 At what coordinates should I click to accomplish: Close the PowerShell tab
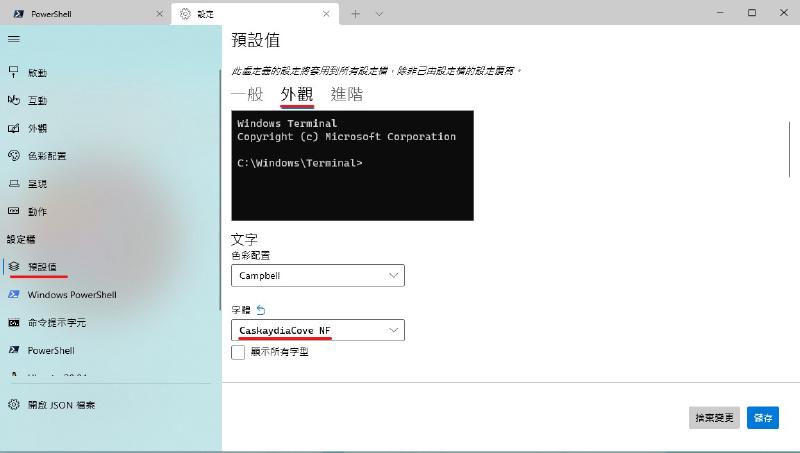pyautogui.click(x=159, y=13)
